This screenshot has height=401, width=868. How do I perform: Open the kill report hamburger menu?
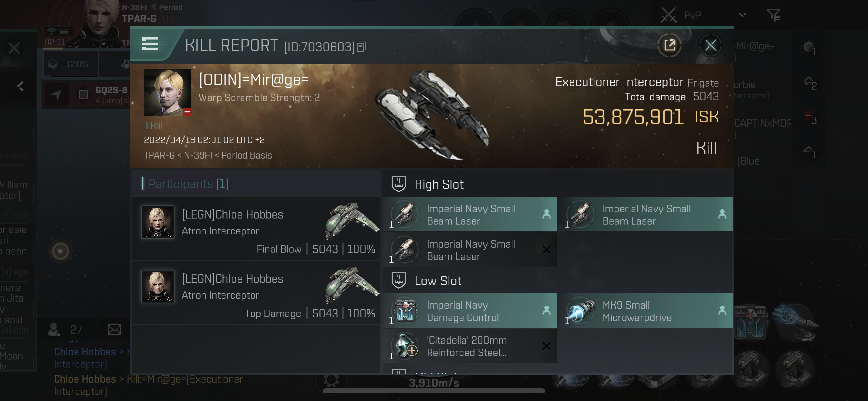pyautogui.click(x=150, y=44)
